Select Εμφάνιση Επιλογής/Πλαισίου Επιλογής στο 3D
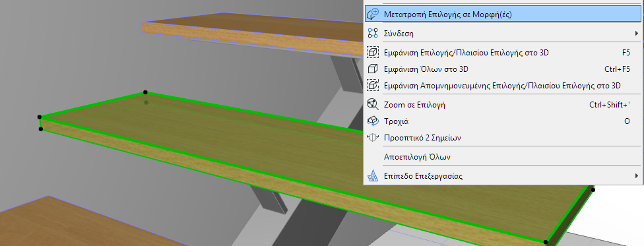 tap(502, 53)
